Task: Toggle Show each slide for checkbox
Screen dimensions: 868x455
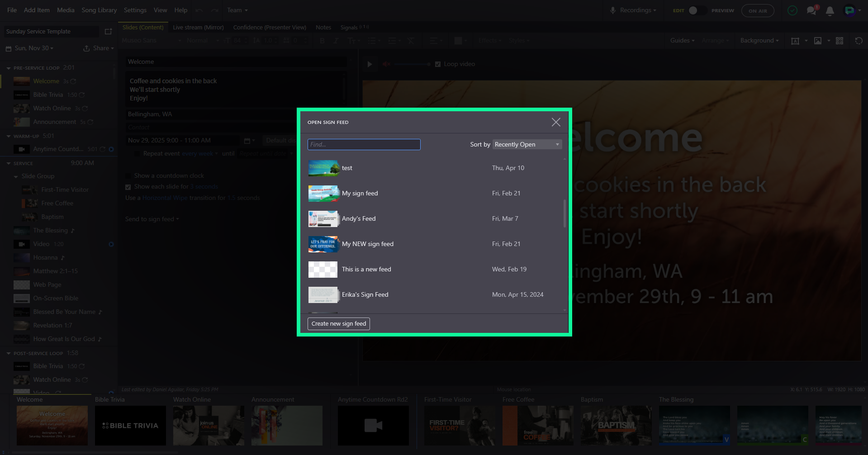Action: 128,187
